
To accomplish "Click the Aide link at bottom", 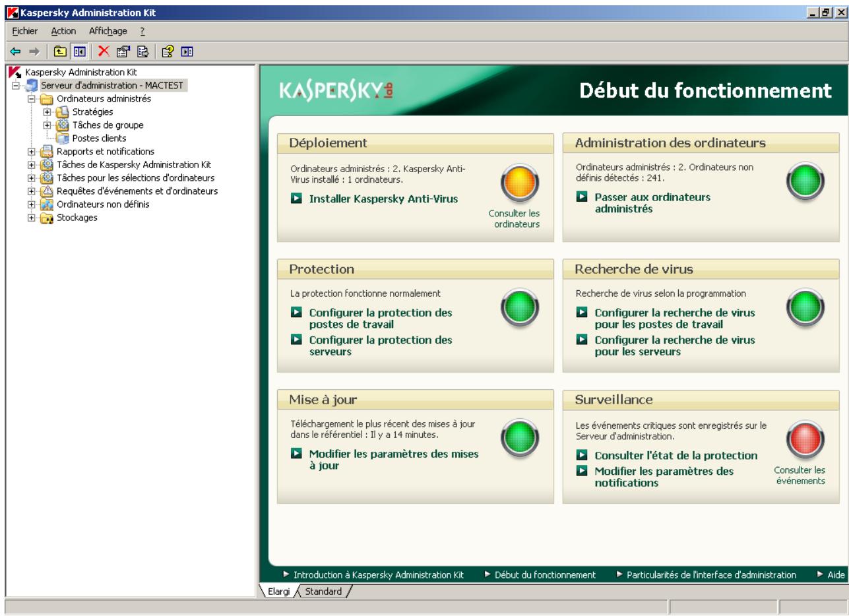I will 836,575.
